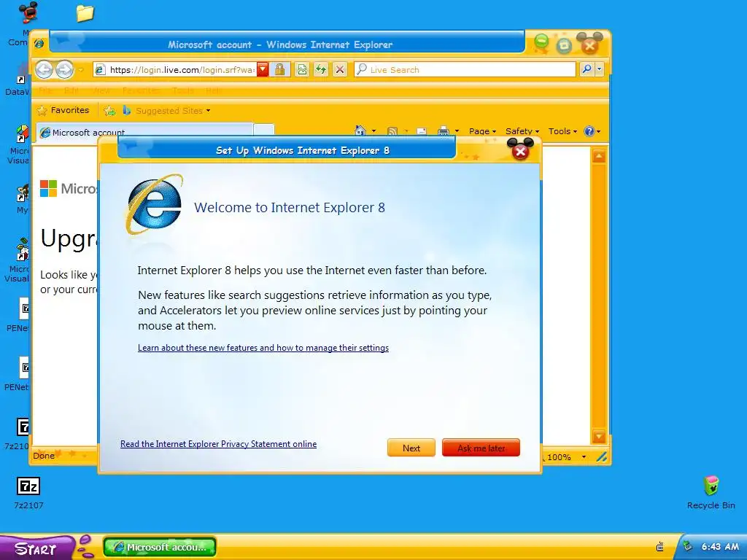
Task: Close the Set Up Internet Explorer 8 dialog
Action: pyautogui.click(x=520, y=152)
